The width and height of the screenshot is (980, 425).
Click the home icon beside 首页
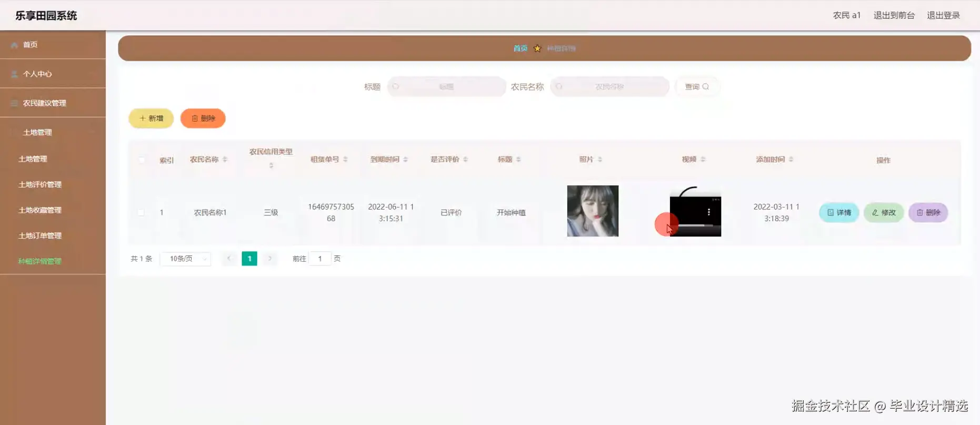[x=14, y=45]
